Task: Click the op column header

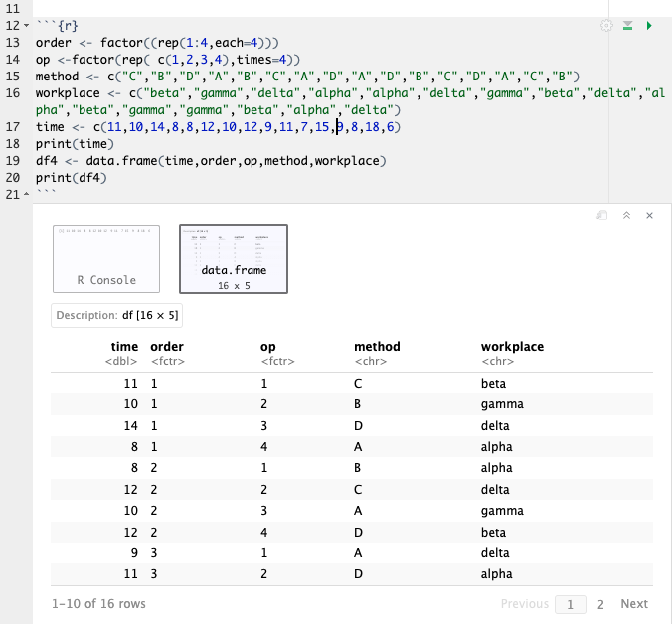Action: 267,347
